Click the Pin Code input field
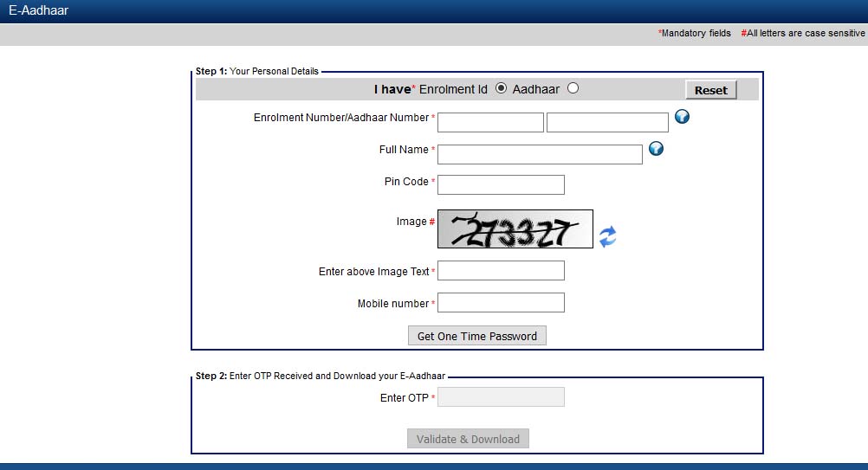This screenshot has height=470, width=868. click(x=501, y=184)
